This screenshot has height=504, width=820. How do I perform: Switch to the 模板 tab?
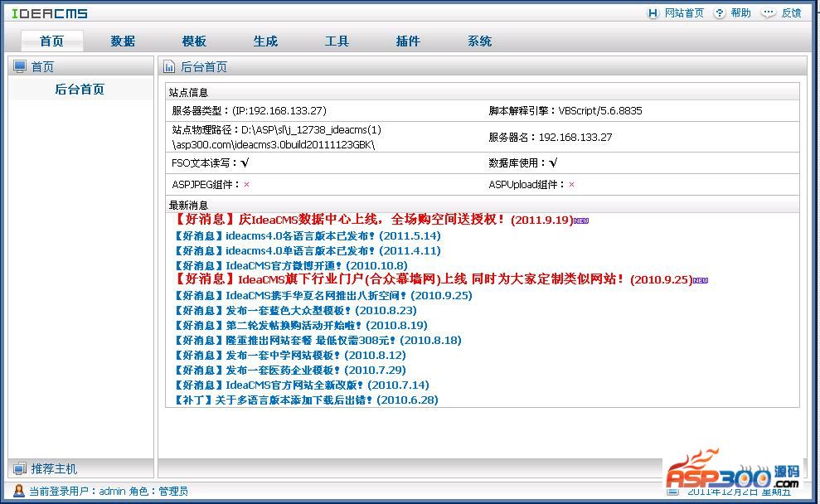[x=194, y=41]
